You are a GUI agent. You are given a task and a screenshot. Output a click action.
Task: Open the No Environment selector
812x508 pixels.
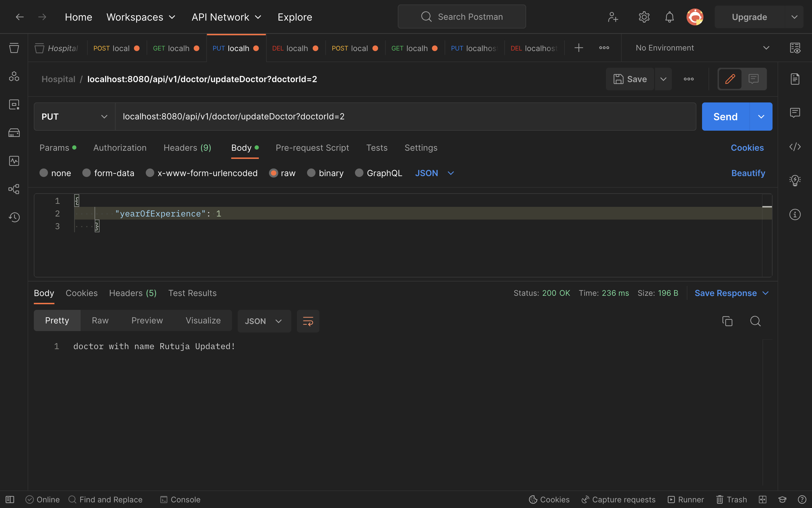click(702, 48)
